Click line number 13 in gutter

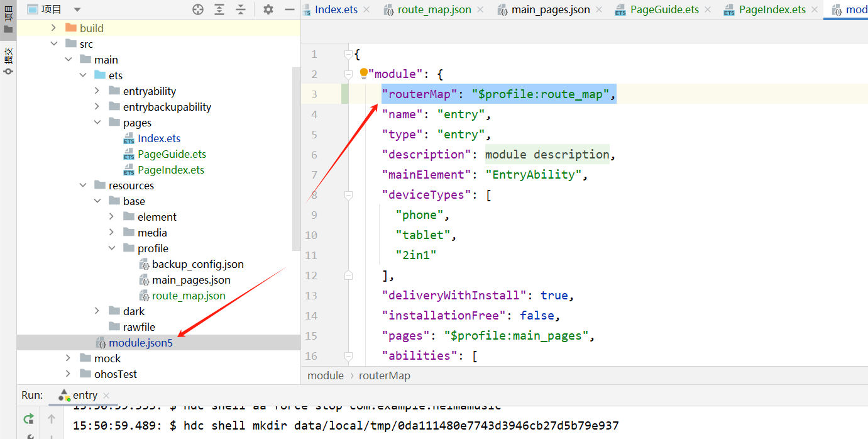tap(310, 296)
